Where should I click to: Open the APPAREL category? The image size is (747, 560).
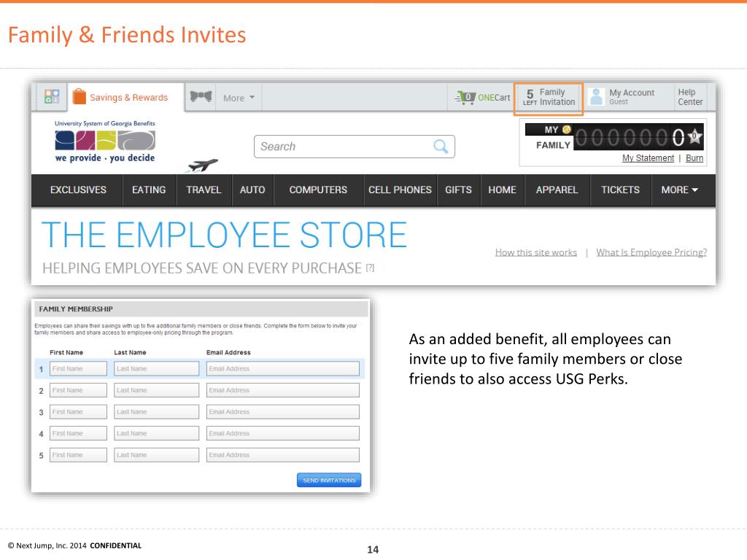(x=557, y=190)
